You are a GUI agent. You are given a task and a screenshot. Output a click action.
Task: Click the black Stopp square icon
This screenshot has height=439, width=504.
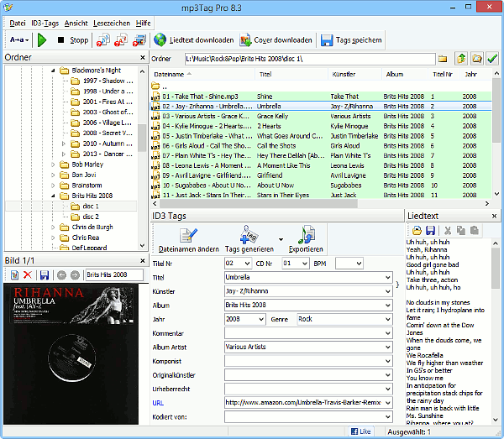point(60,40)
